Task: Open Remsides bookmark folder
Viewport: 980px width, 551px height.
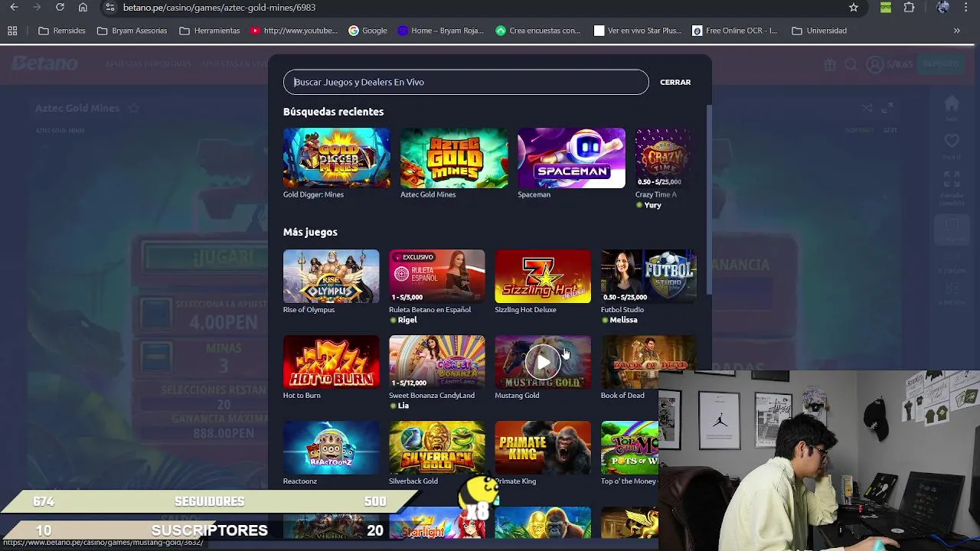Action: coord(62,31)
